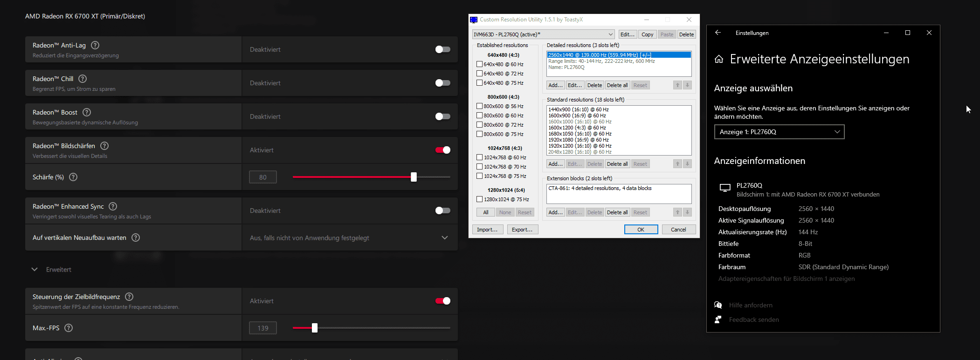Click up arrow under Extension blocks list

tap(678, 212)
